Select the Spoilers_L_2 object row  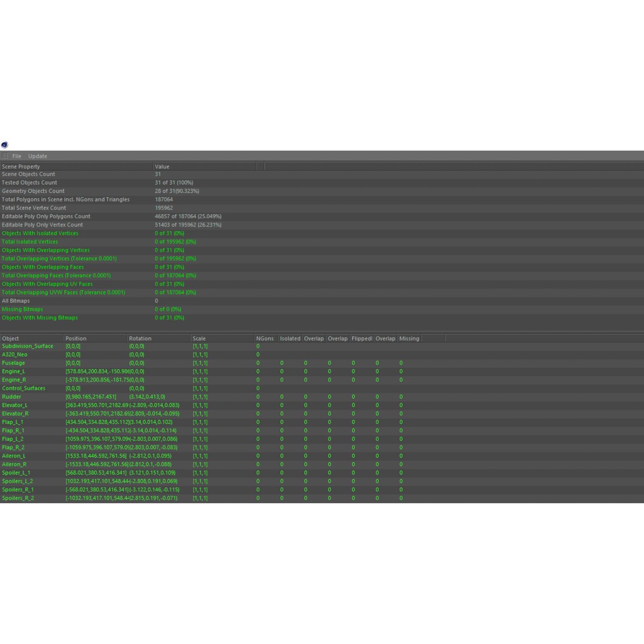(322, 481)
